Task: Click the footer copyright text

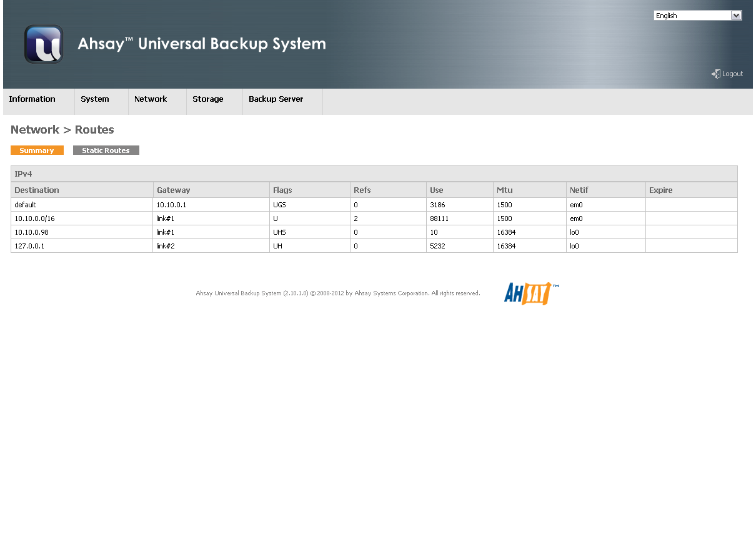Action: tap(338, 293)
